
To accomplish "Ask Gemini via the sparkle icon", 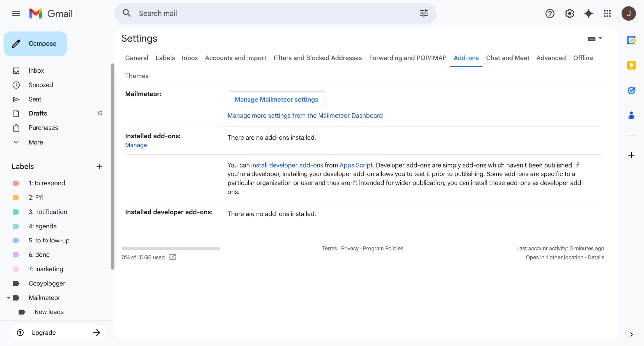I will pos(588,13).
